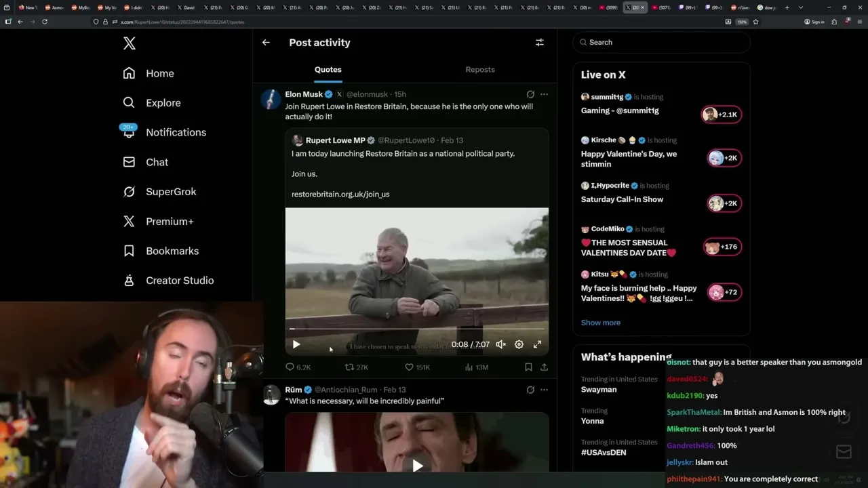The image size is (868, 488).
Task: Switch to the David browser tab
Action: (188, 7)
